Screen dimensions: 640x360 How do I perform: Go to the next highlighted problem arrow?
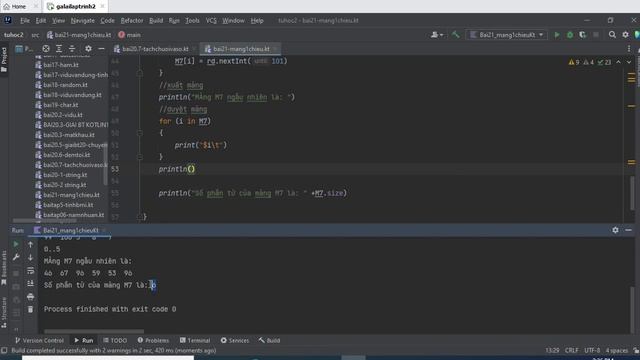pyautogui.click(x=629, y=62)
